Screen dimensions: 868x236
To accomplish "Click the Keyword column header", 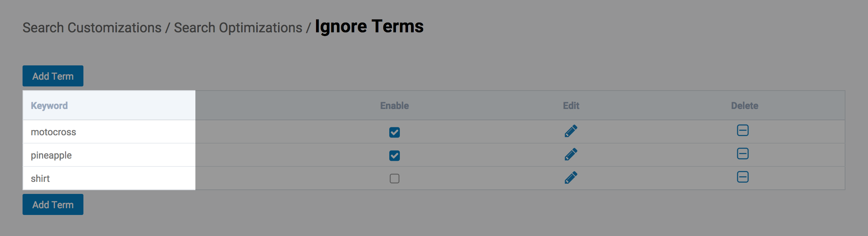I will pyautogui.click(x=49, y=106).
